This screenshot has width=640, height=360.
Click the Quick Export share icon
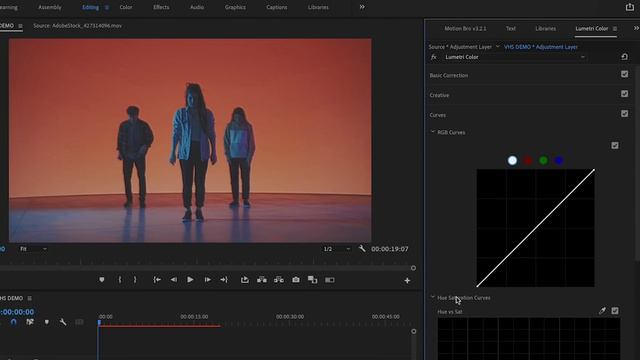(630, 7)
